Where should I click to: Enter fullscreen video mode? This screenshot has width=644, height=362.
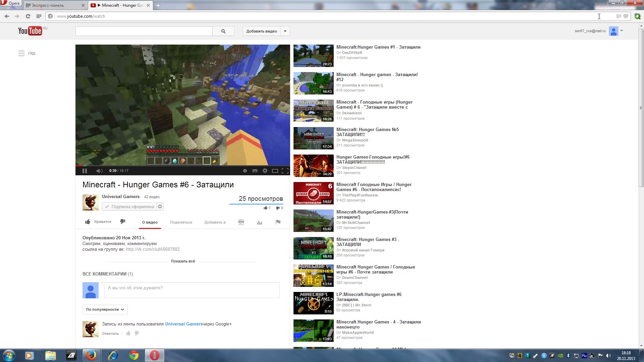point(285,171)
